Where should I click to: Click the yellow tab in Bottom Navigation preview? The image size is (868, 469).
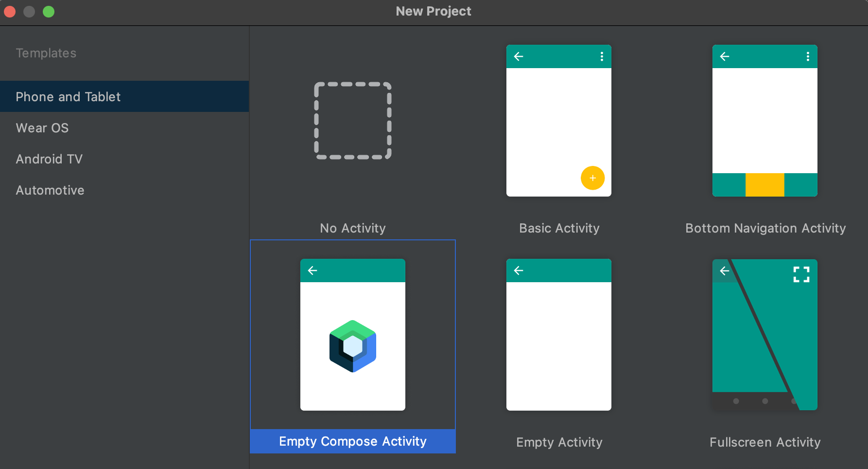[x=765, y=185]
